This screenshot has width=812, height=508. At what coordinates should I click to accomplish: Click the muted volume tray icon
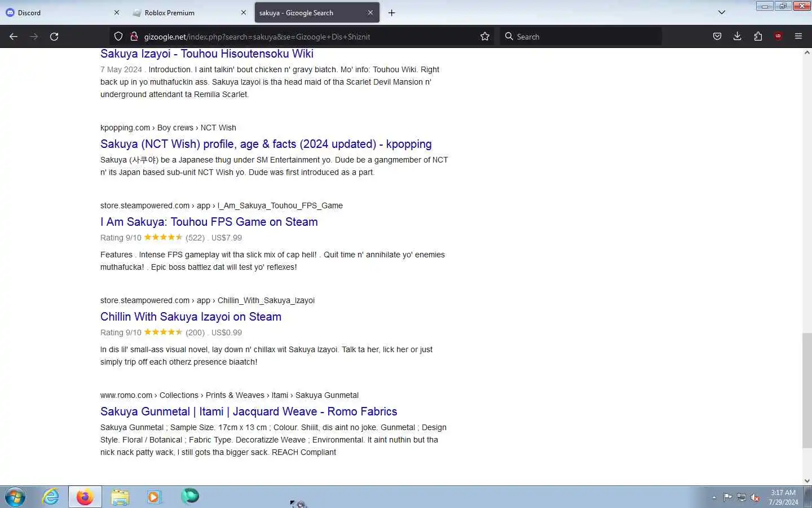pos(756,497)
